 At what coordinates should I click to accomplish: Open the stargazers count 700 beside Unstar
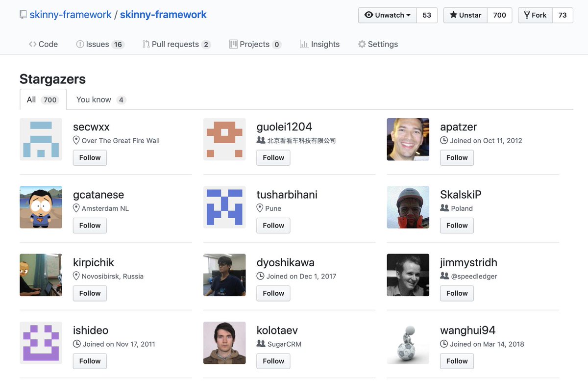click(x=499, y=15)
